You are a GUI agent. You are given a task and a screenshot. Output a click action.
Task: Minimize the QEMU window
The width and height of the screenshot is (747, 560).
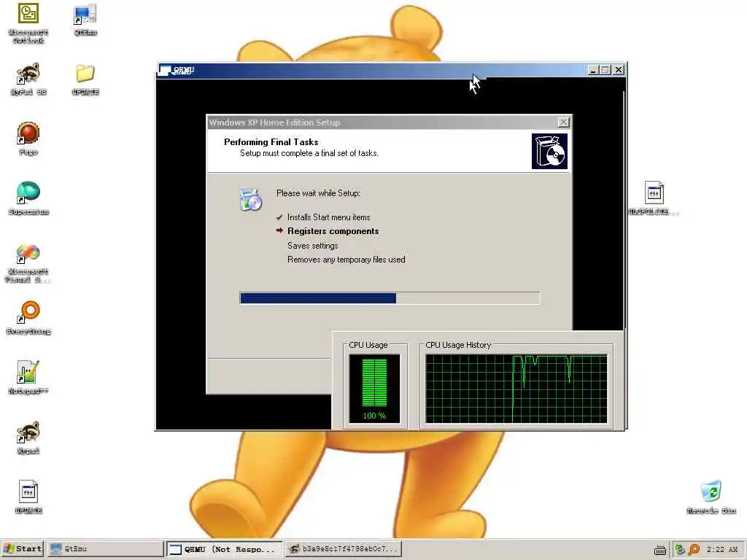(x=593, y=70)
